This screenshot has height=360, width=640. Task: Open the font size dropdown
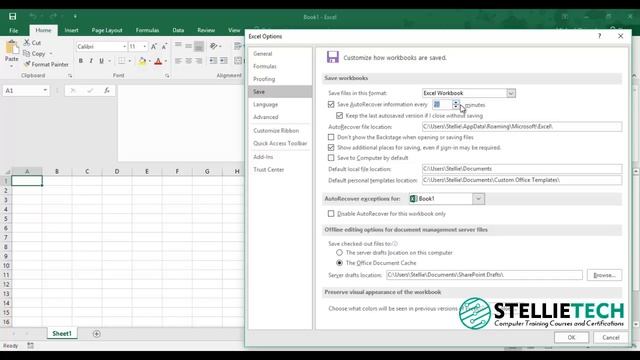pos(144,47)
